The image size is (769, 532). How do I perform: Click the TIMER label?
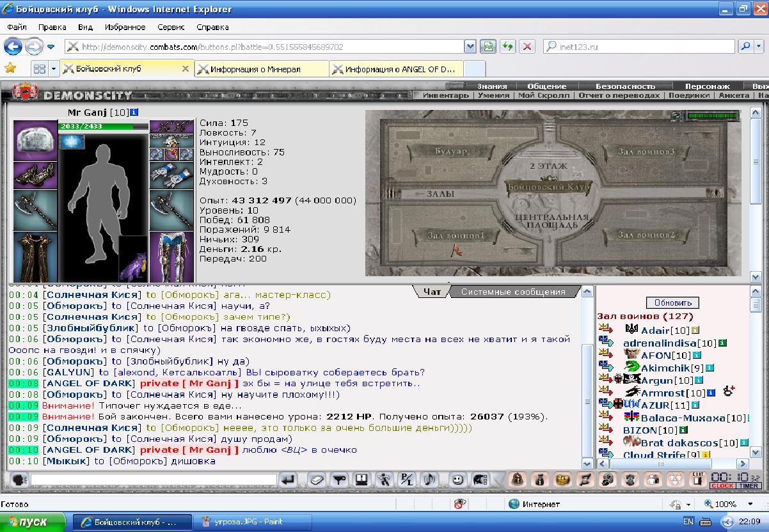pyautogui.click(x=748, y=486)
